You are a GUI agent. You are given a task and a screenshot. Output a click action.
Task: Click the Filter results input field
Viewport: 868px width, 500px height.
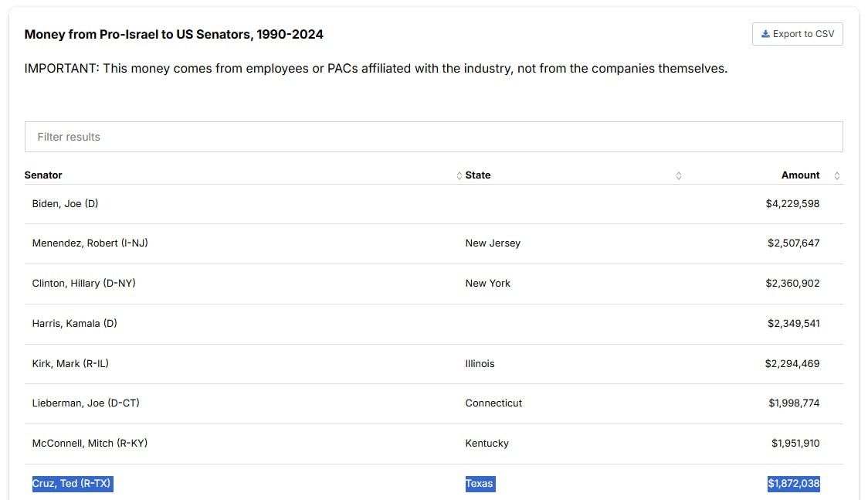[x=433, y=137]
